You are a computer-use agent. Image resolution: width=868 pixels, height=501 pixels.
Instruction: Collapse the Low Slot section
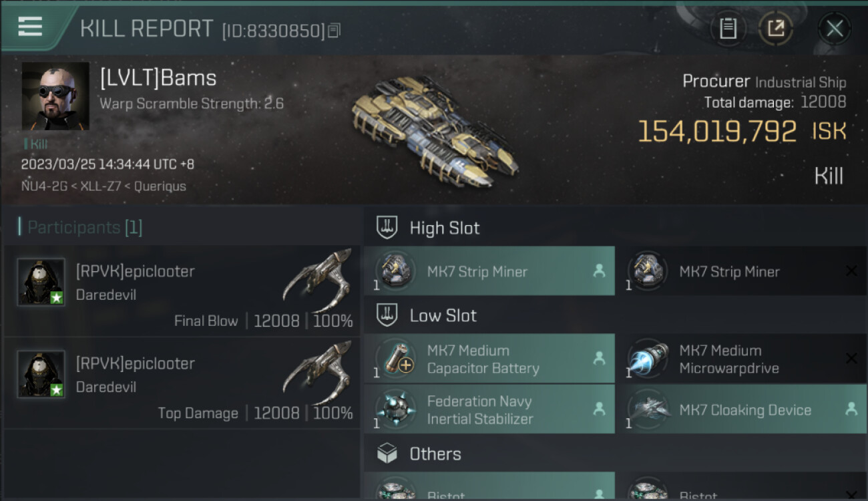(x=616, y=315)
